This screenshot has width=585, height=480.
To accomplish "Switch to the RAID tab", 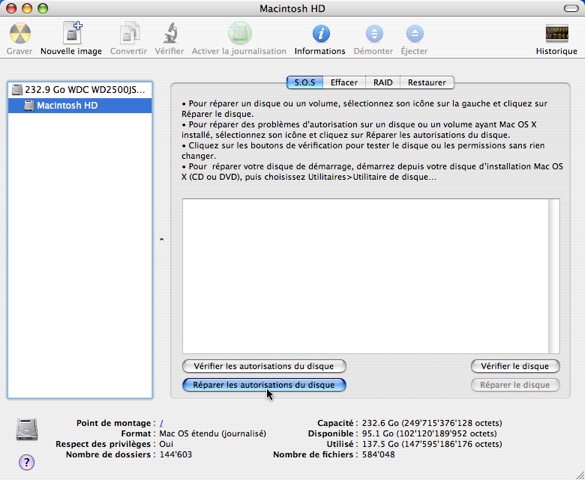I will coord(383,82).
